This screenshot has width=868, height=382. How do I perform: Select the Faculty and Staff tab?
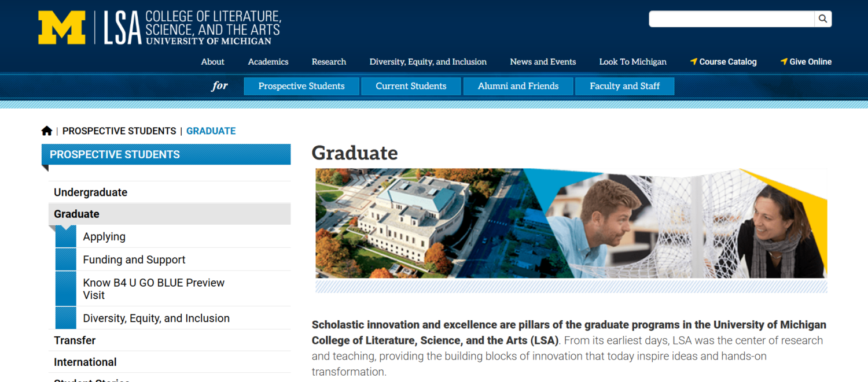624,86
